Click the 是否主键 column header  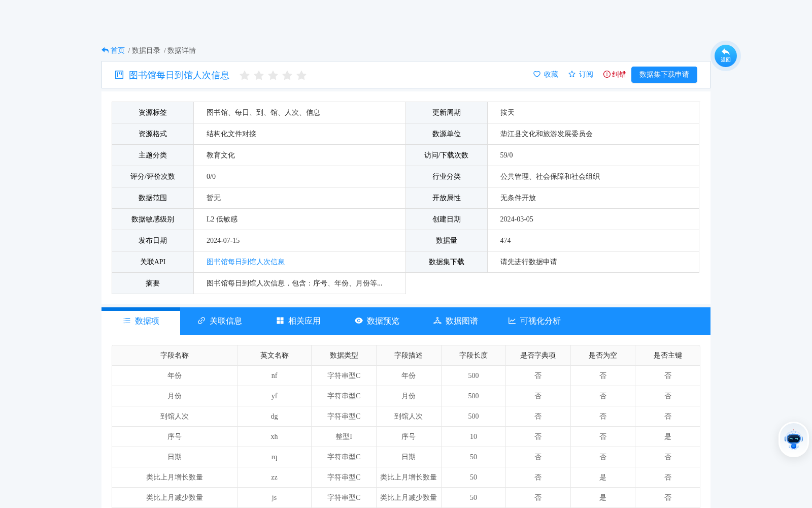668,355
